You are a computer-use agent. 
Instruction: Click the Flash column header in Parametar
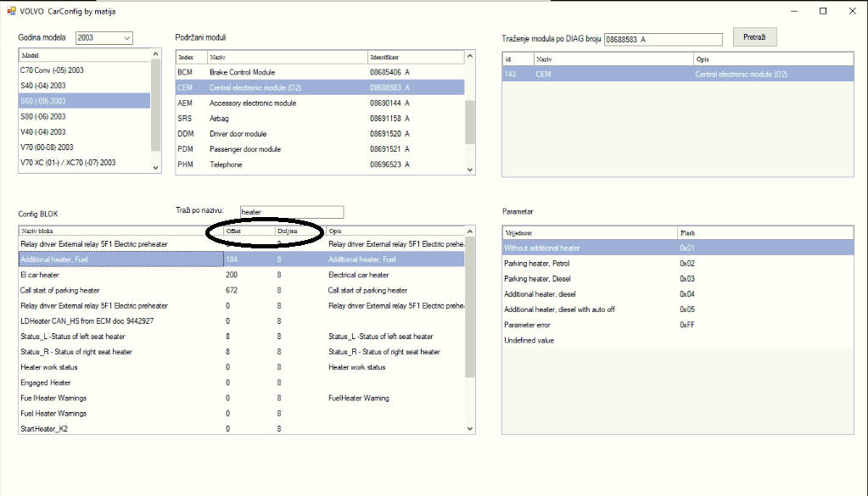(x=687, y=232)
